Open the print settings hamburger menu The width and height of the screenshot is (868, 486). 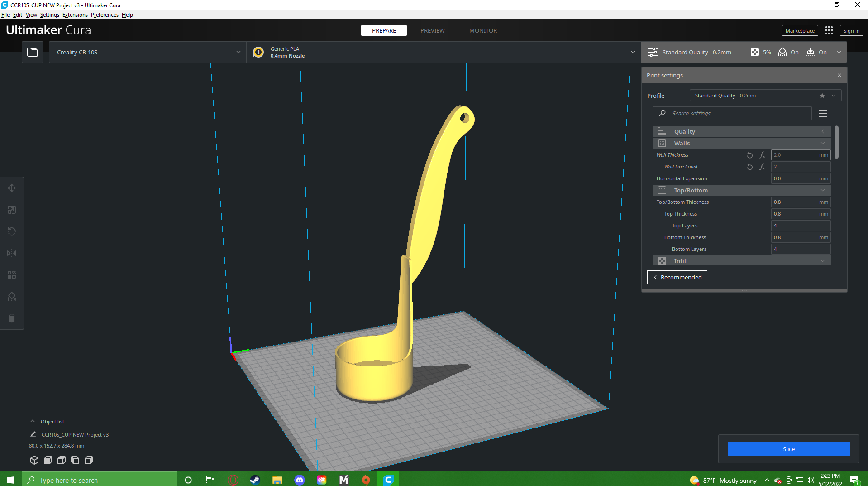822,113
